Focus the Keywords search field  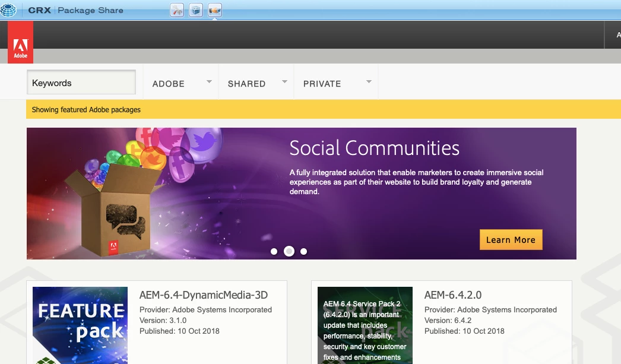81,83
